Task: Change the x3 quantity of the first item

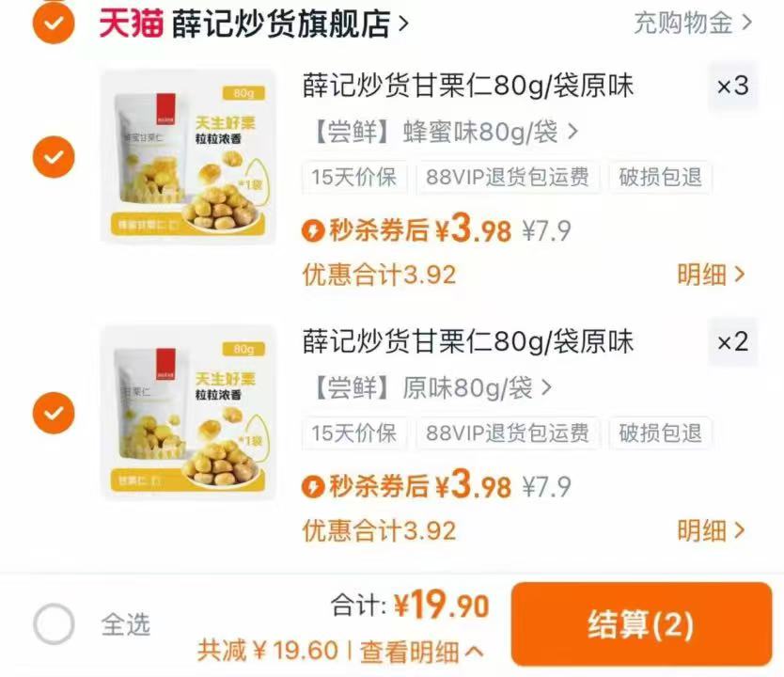Action: (x=732, y=86)
